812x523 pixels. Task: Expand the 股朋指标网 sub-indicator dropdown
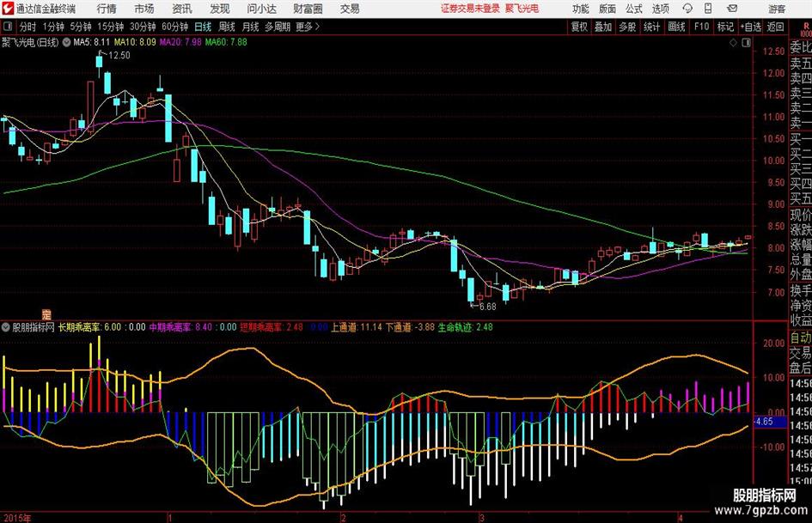click(x=6, y=327)
